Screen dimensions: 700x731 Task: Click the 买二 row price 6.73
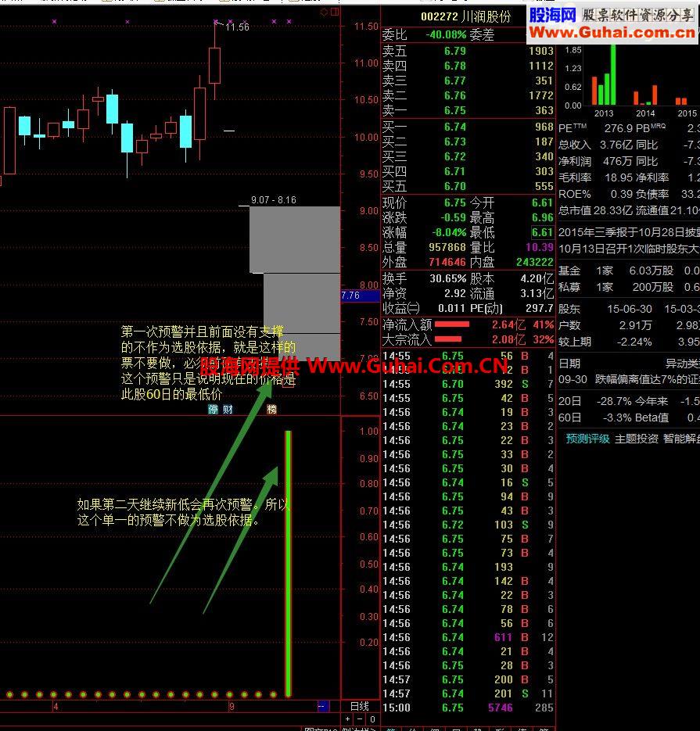[454, 142]
